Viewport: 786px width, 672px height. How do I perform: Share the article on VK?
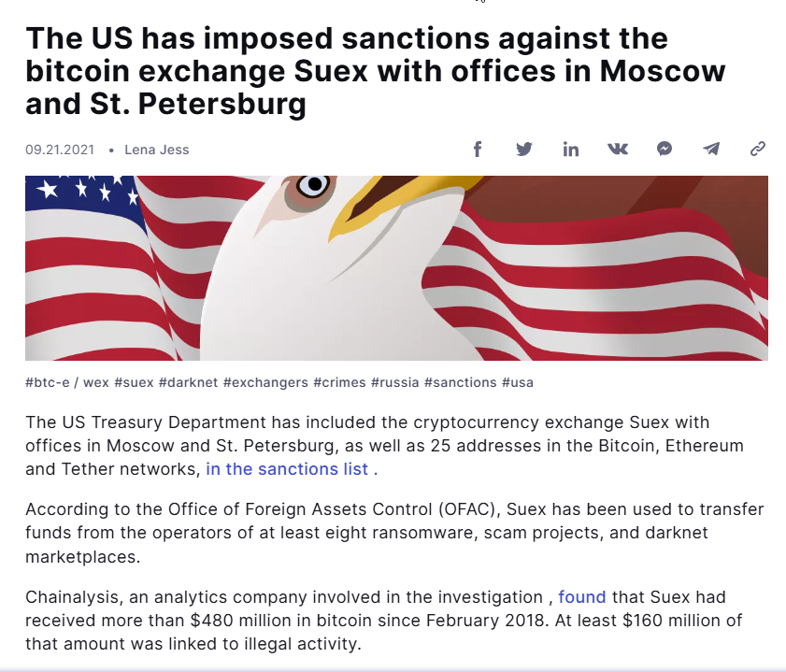coord(618,150)
